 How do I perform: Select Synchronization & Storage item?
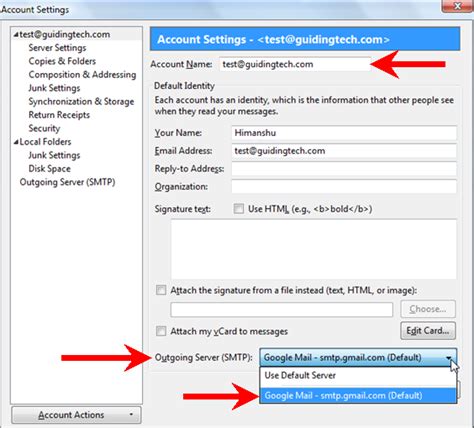click(81, 102)
